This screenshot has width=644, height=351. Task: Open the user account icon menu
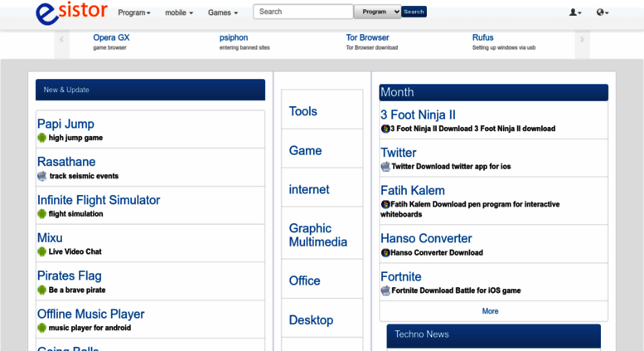[x=575, y=12]
